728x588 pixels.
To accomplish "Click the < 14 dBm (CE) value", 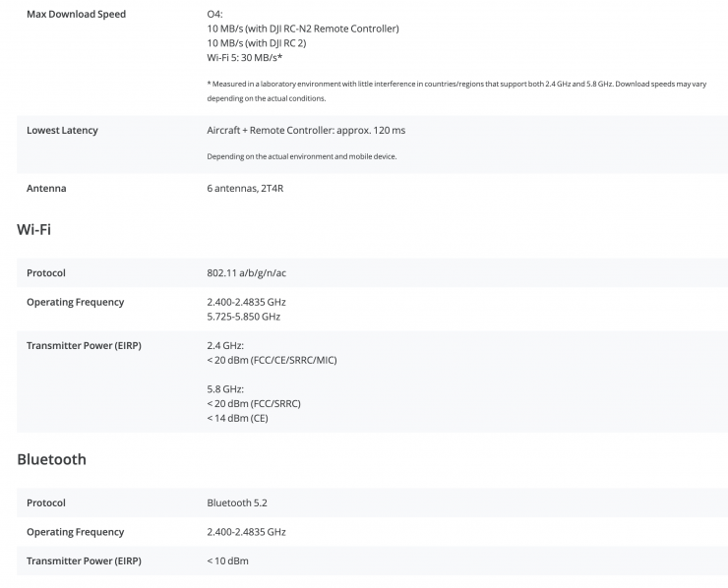I will point(237,418).
